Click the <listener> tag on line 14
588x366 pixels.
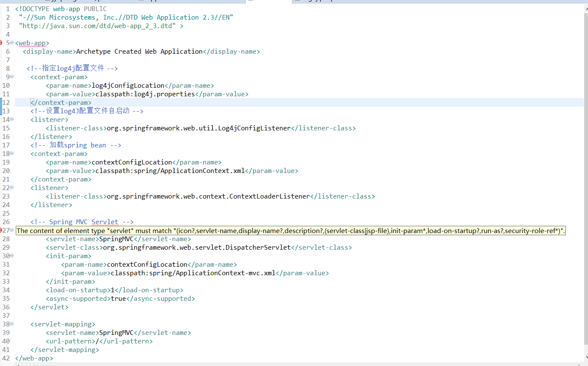point(49,120)
